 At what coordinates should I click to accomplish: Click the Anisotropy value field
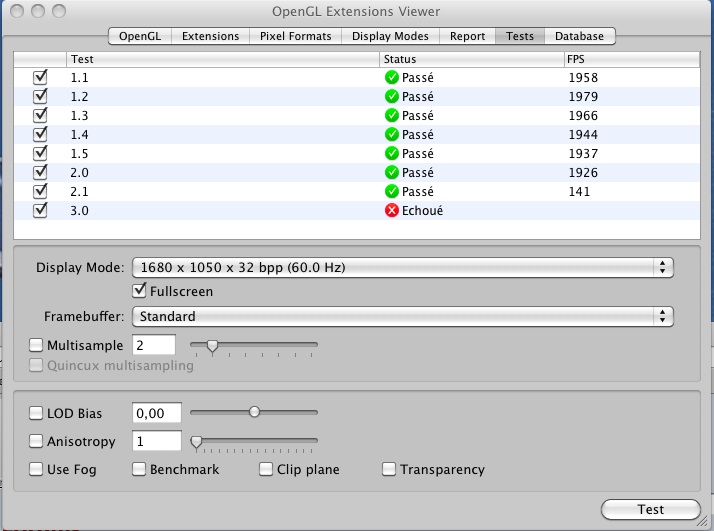pyautogui.click(x=157, y=441)
